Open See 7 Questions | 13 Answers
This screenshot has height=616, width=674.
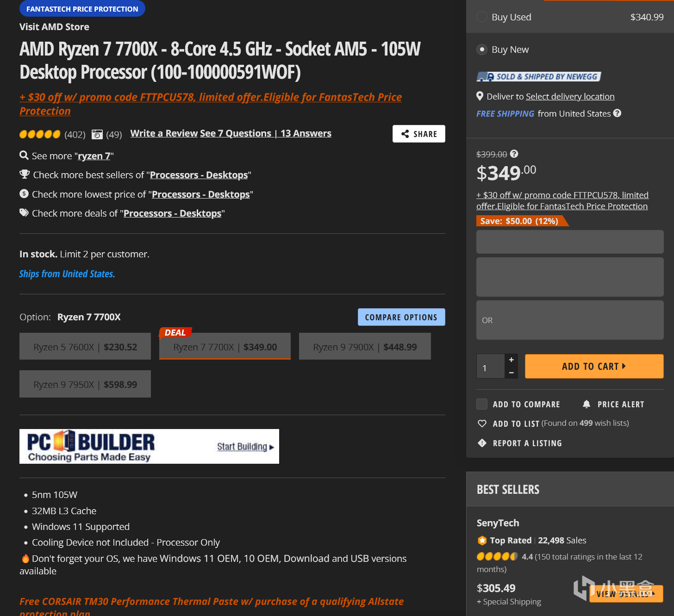click(266, 133)
